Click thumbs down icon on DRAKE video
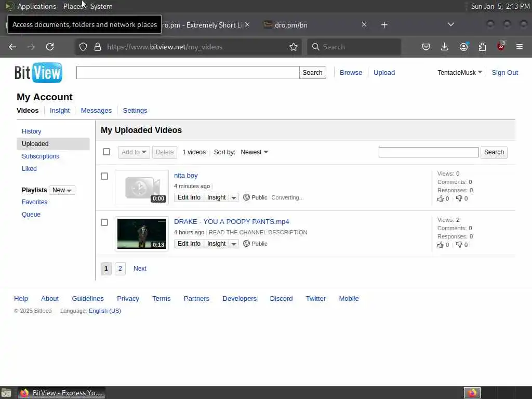 pyautogui.click(x=459, y=245)
